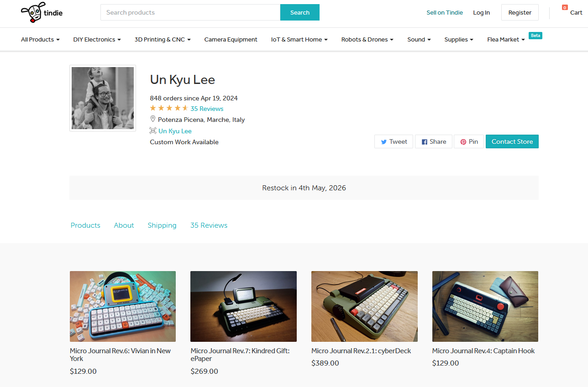
Task: Open Robots & Drones dropdown
Action: (x=367, y=40)
